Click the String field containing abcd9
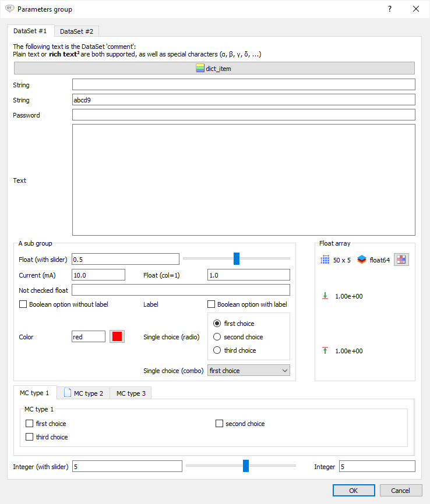430x504 pixels. [x=244, y=100]
